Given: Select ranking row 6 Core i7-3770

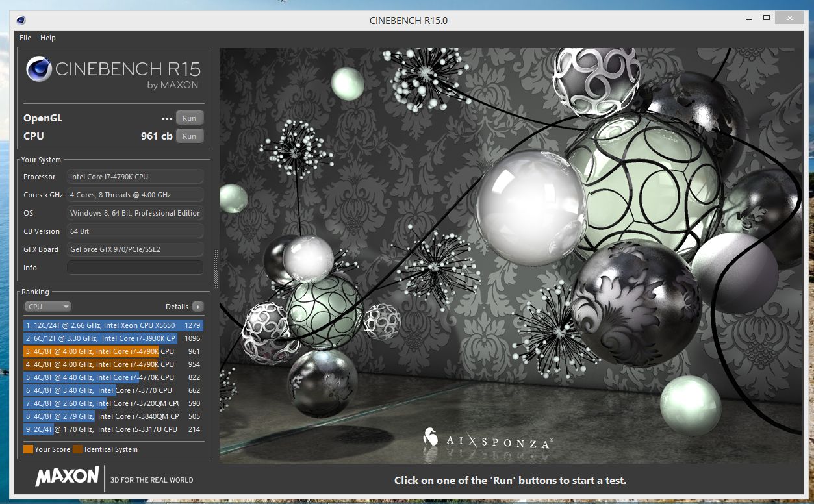Looking at the screenshot, I should (x=114, y=390).
